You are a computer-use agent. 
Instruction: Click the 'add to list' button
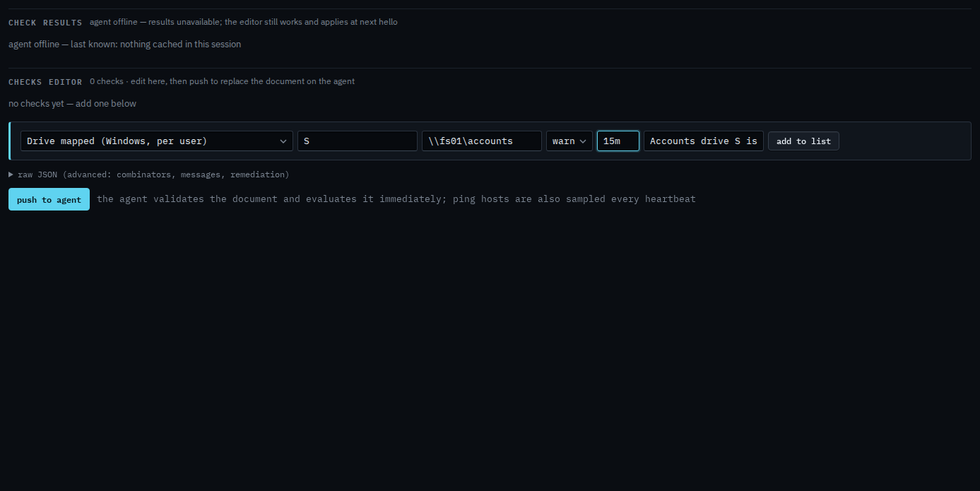(x=803, y=141)
